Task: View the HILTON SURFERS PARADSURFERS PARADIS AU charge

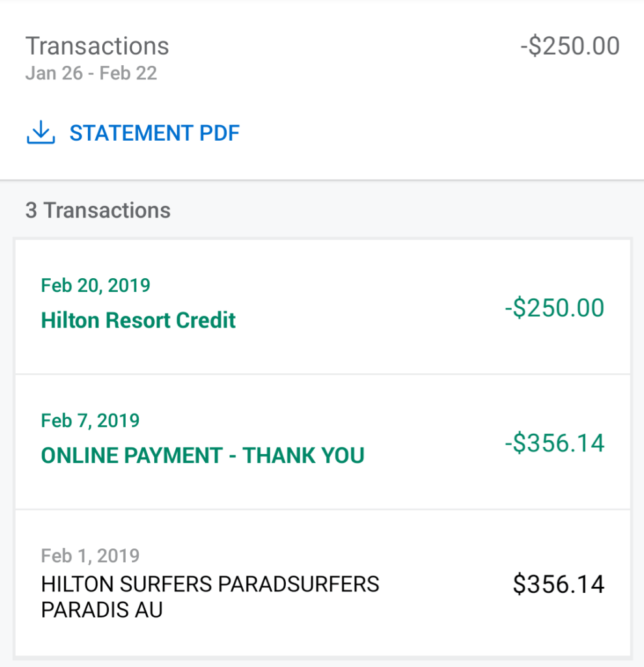Action: [x=323, y=583]
